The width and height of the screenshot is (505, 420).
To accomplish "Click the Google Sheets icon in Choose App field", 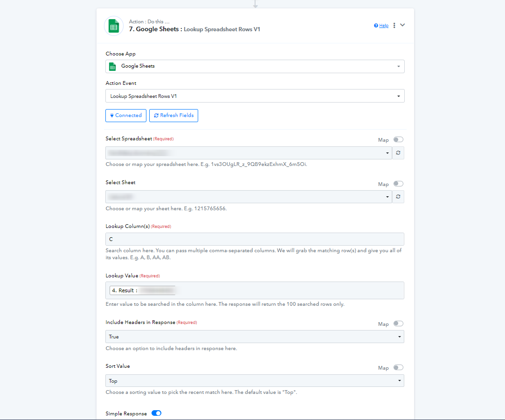I will point(112,66).
